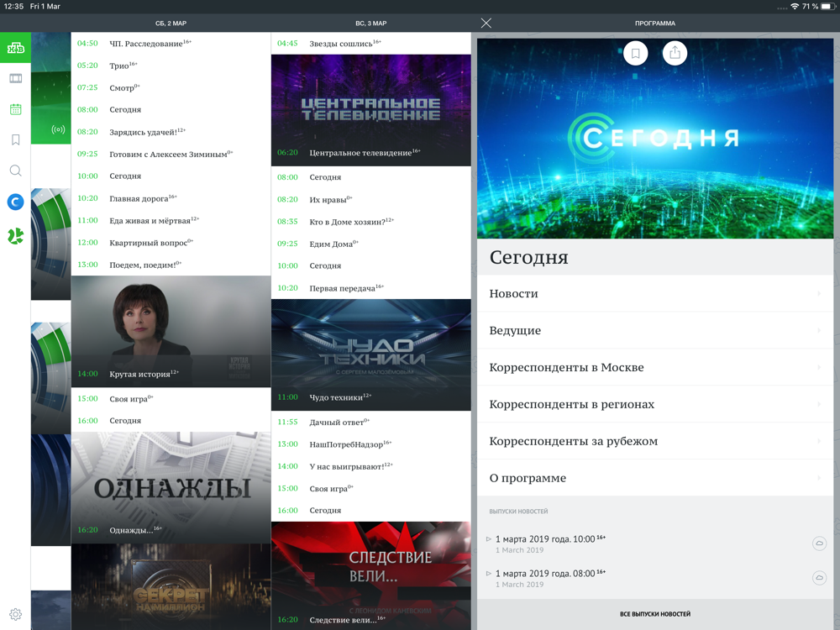Select 08:20 Зарядись удачей!

coord(171,132)
